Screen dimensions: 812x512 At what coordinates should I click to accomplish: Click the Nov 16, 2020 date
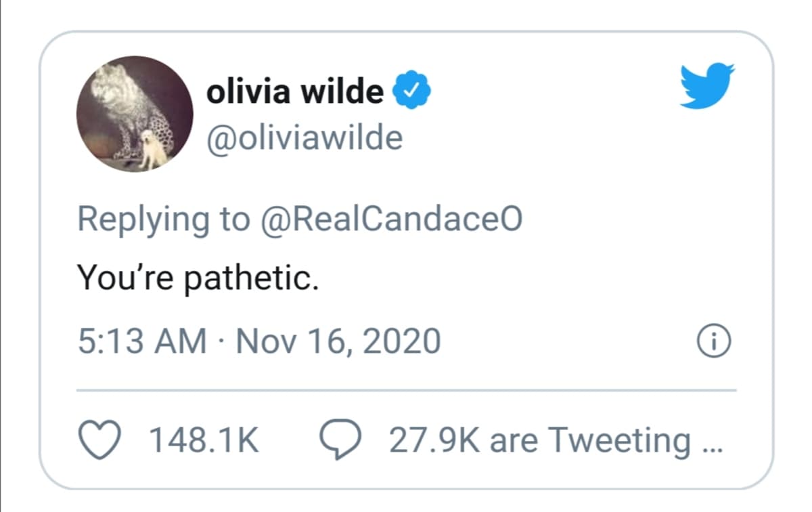coord(338,341)
